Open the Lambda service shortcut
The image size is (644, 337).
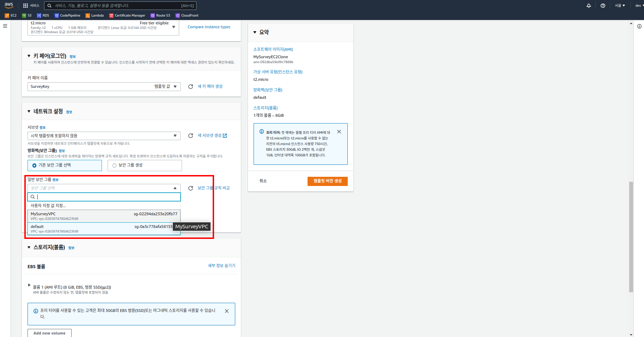tap(95, 16)
